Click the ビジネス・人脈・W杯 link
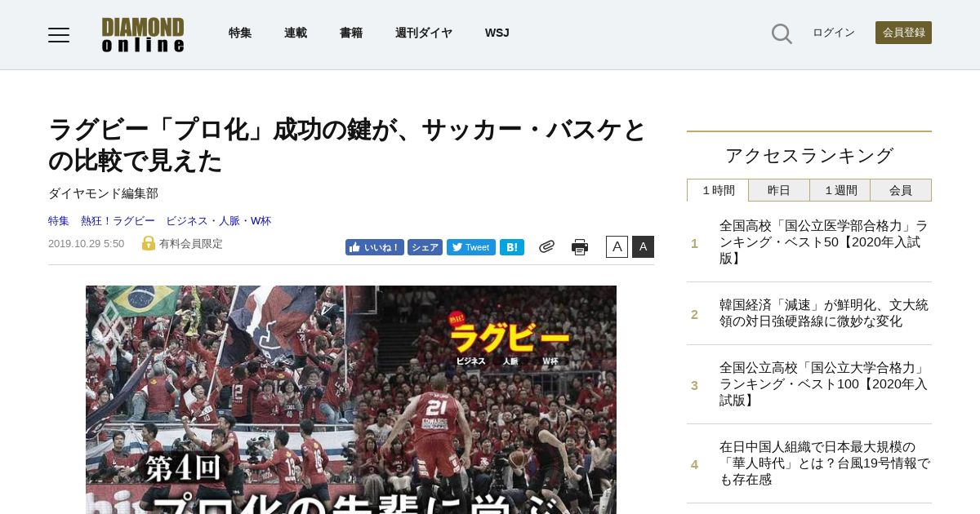Screen dimensions: 980x514 click(x=218, y=221)
